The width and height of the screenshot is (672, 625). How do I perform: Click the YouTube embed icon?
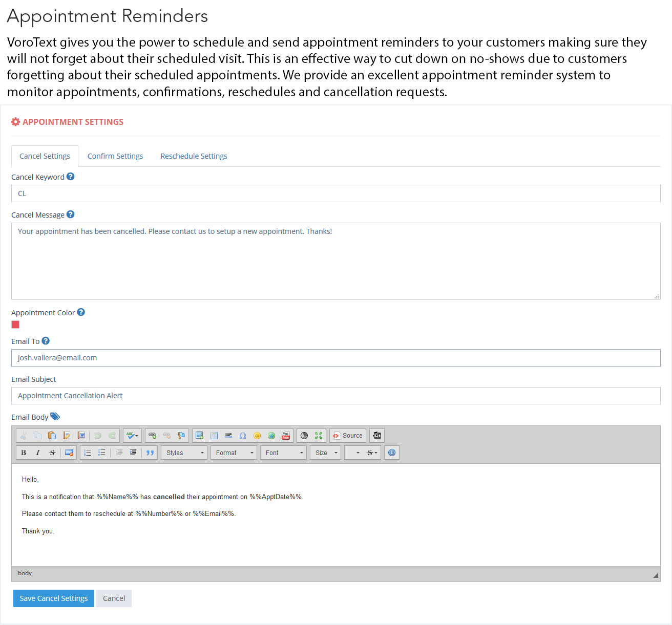[286, 436]
